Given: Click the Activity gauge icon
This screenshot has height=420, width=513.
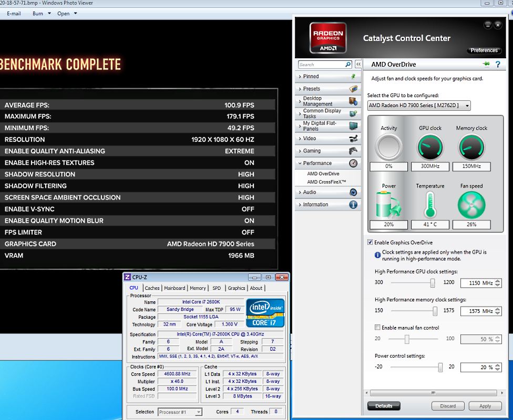Looking at the screenshot, I should [x=388, y=147].
